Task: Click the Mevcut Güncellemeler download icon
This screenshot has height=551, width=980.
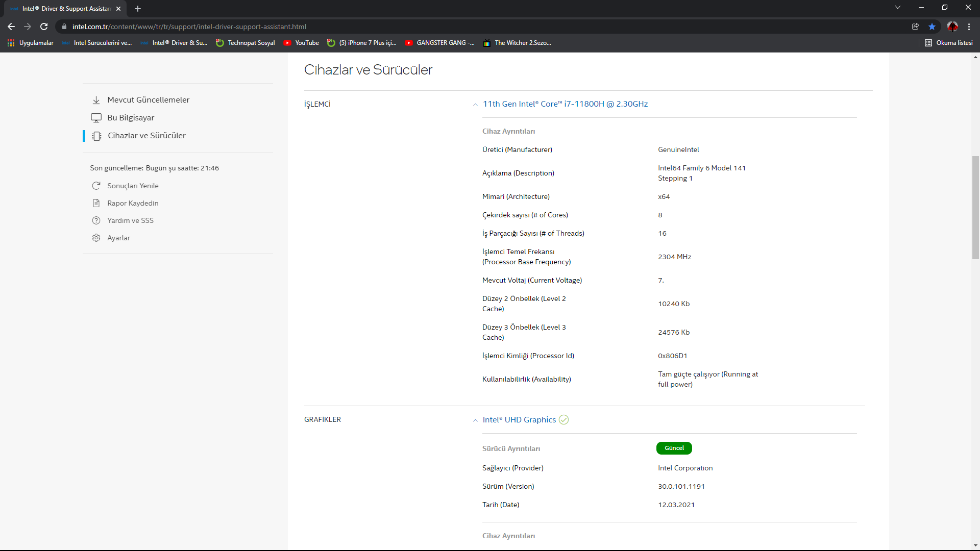Action: [96, 100]
